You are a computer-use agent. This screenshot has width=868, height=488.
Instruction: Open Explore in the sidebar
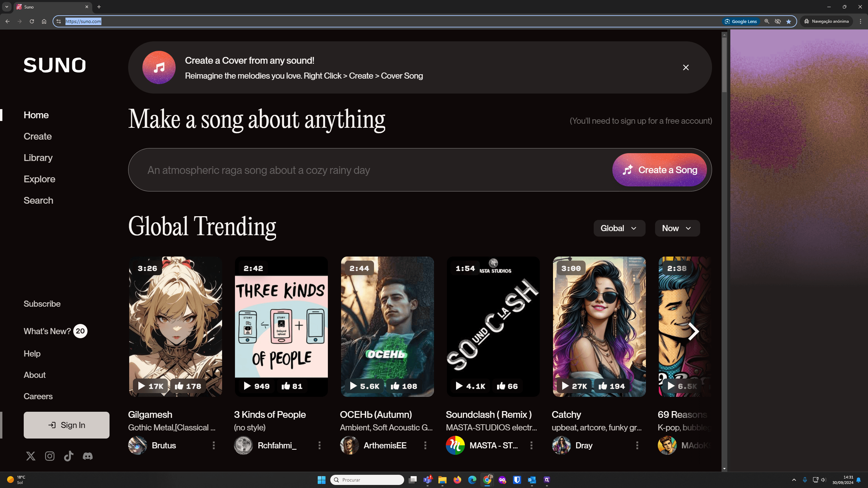[x=39, y=179]
